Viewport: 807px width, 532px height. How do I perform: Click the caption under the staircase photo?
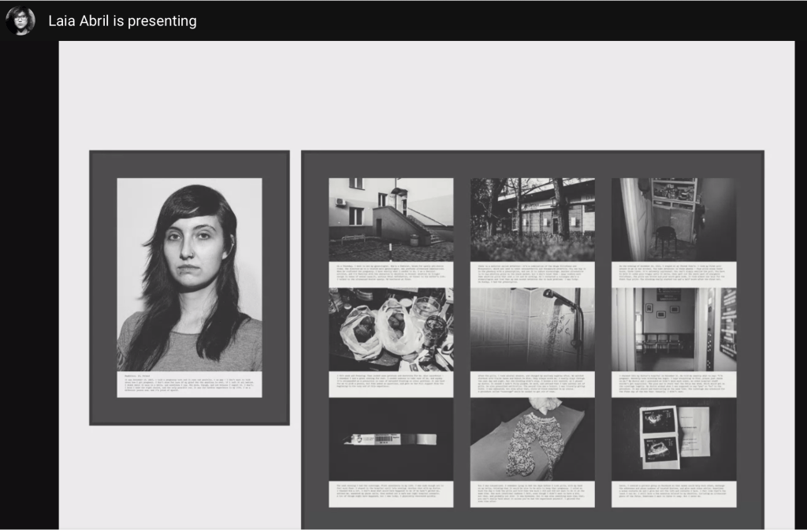pos(391,275)
